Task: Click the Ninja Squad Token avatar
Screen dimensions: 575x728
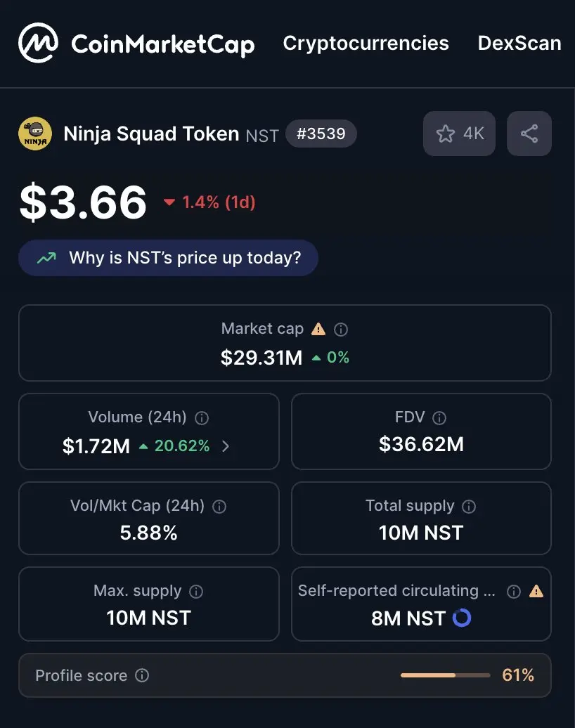Action: click(x=35, y=134)
